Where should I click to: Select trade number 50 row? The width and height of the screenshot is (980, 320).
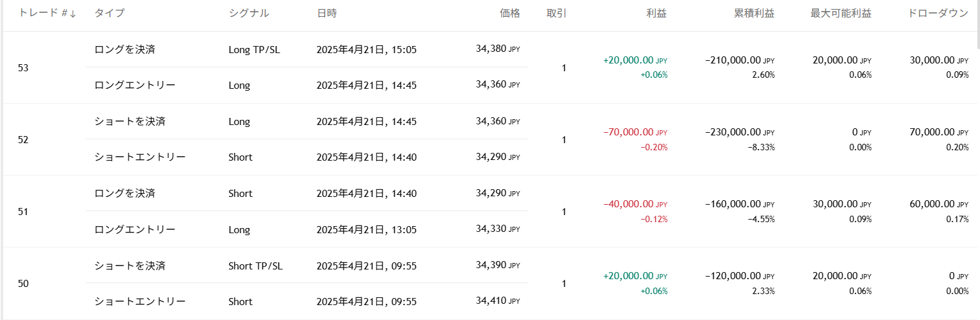coord(23,283)
